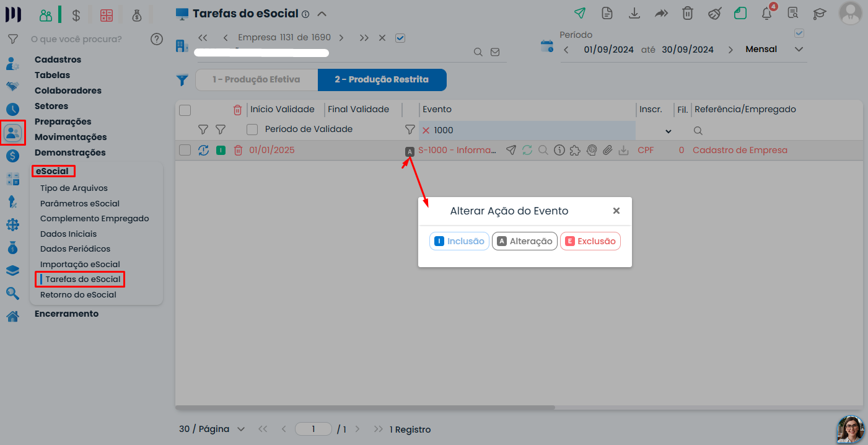The image size is (868, 445).
Task: Toggle the select-all checkbox in table header
Action: pyautogui.click(x=185, y=110)
